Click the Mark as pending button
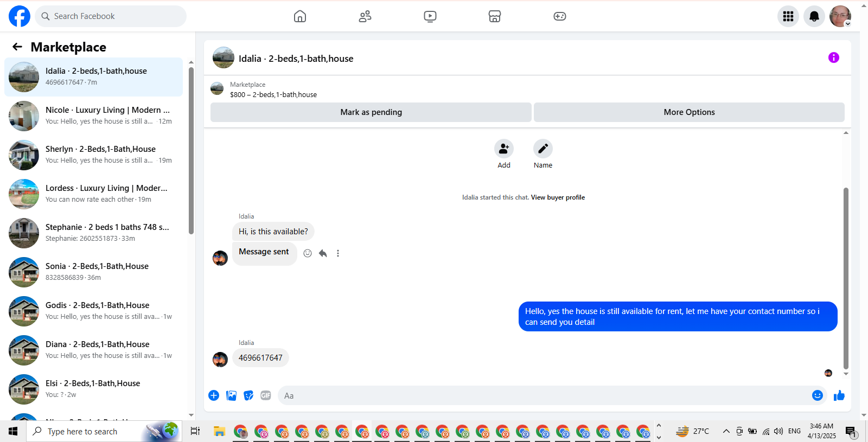868x442 pixels. tap(371, 112)
